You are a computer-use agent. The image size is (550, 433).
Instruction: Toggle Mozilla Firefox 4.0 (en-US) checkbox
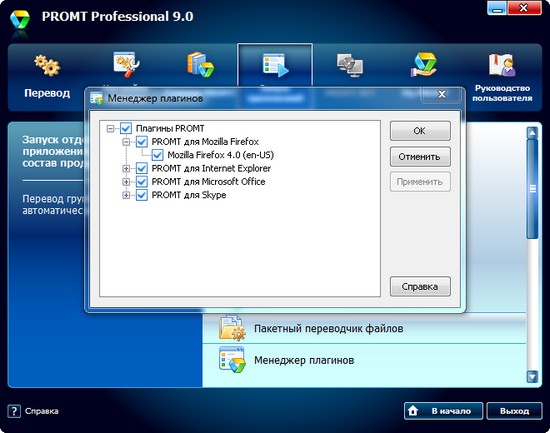tap(157, 155)
